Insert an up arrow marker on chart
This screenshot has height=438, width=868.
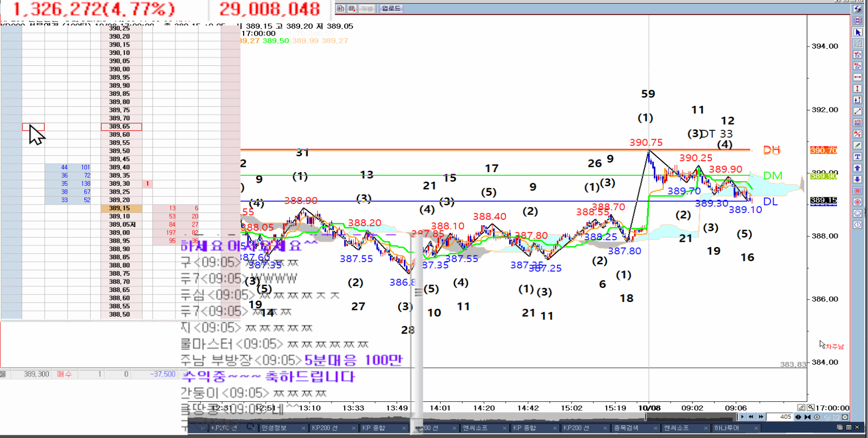[858, 168]
